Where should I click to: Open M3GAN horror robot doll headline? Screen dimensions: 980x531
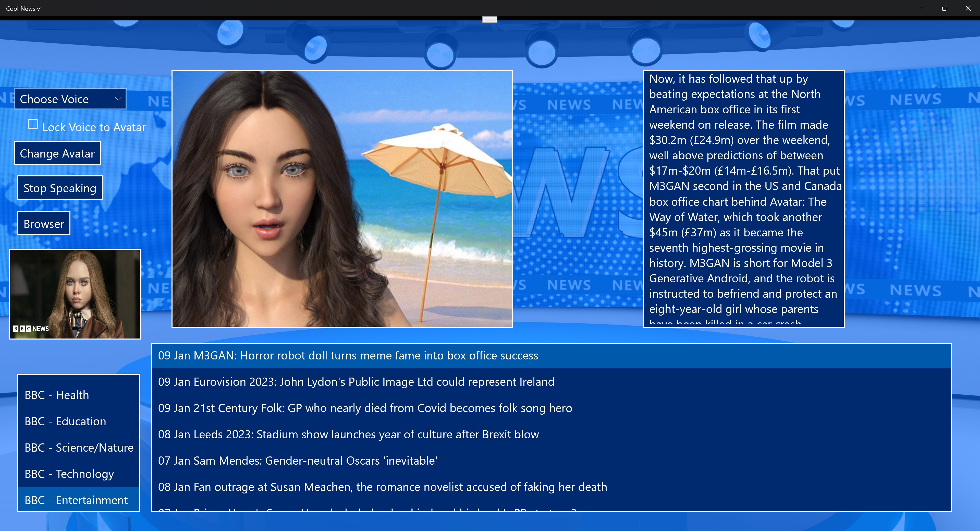(348, 356)
